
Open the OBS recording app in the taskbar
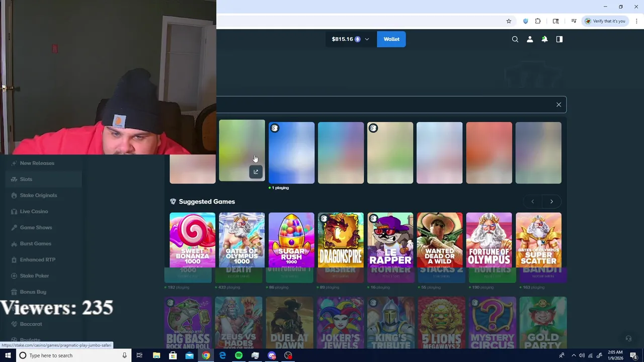(288, 355)
